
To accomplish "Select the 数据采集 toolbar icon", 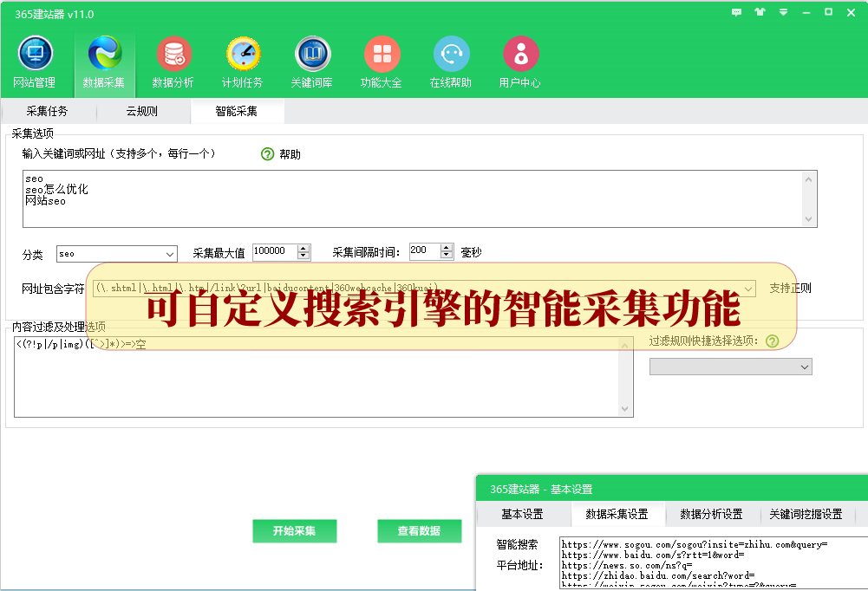I will (104, 62).
